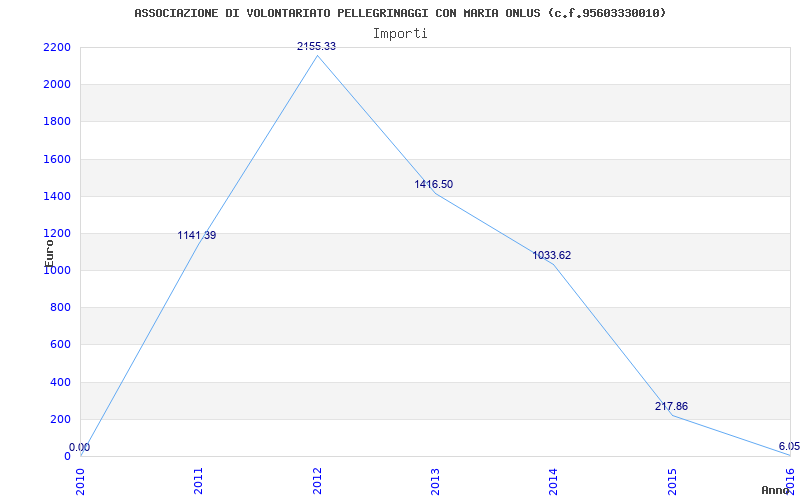This screenshot has width=800, height=500.
Task: Click the 1600 y-axis tick label
Action: [x=57, y=159]
